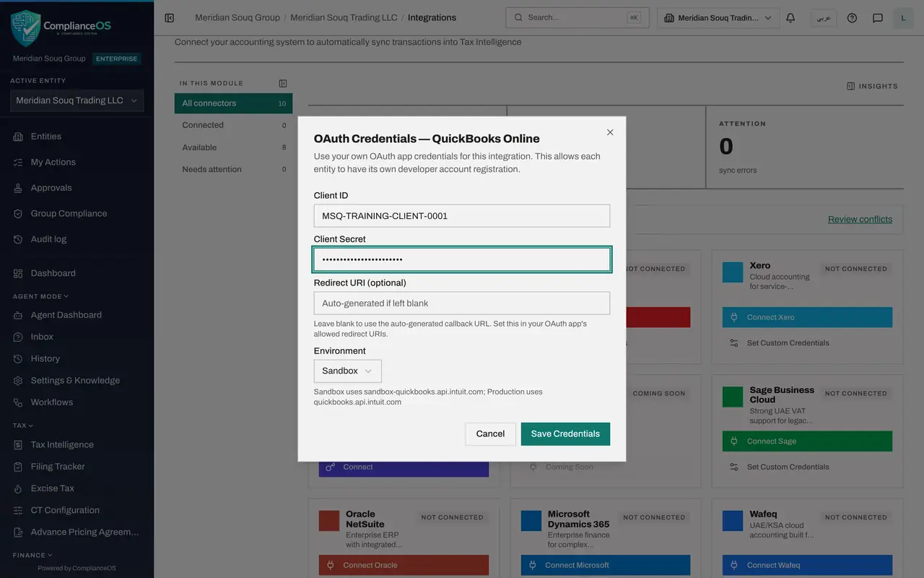Select the All connectors tab
Image resolution: width=924 pixels, height=578 pixels.
pyautogui.click(x=233, y=103)
